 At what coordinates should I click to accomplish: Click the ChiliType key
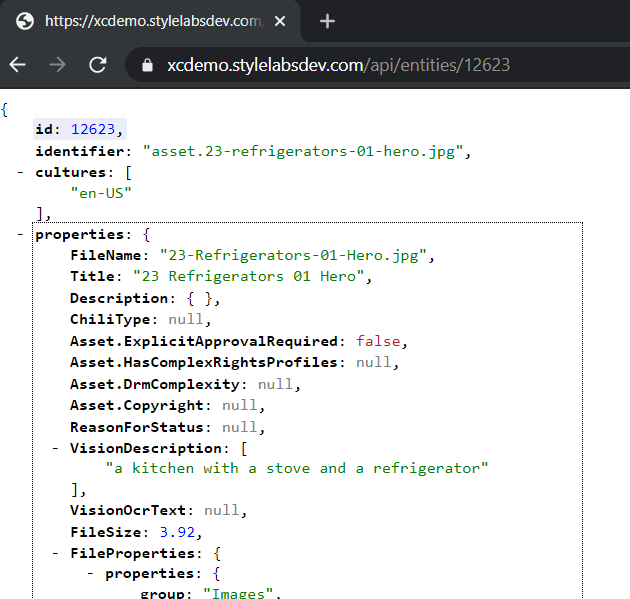(110, 319)
